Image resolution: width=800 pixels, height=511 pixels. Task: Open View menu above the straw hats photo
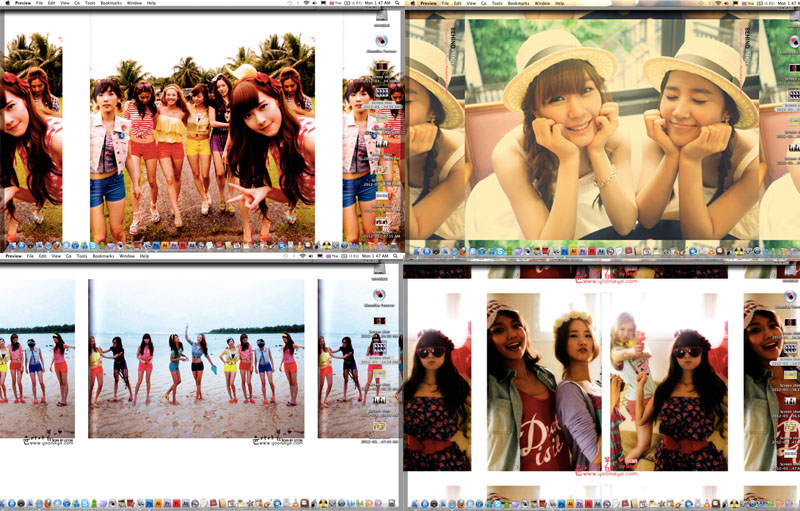471,3
